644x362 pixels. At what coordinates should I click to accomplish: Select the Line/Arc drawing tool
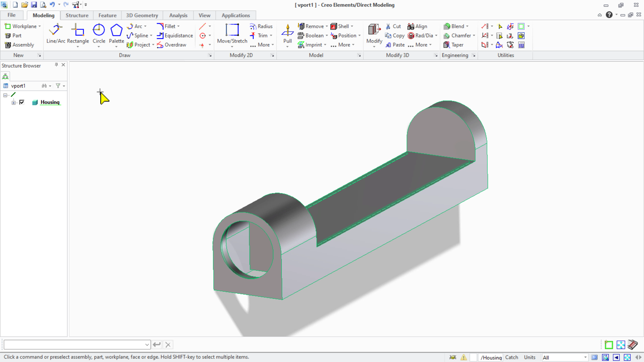click(56, 34)
